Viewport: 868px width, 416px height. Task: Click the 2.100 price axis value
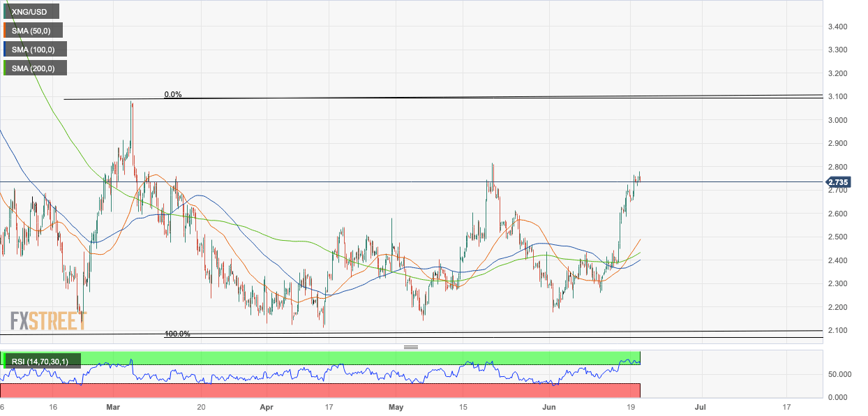coord(838,331)
